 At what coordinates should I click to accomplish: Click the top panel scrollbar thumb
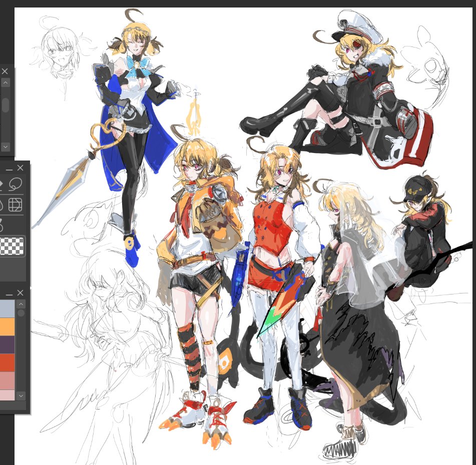pyautogui.click(x=6, y=105)
